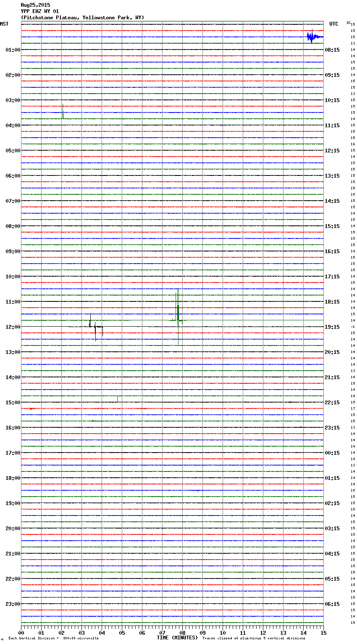Select the black offset signal on the 12:00 trace

point(96,327)
